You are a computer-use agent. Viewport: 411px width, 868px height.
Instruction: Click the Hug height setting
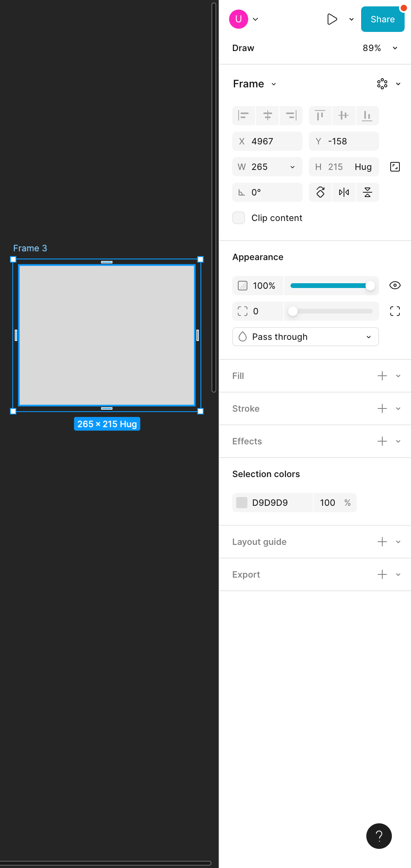[x=363, y=167]
